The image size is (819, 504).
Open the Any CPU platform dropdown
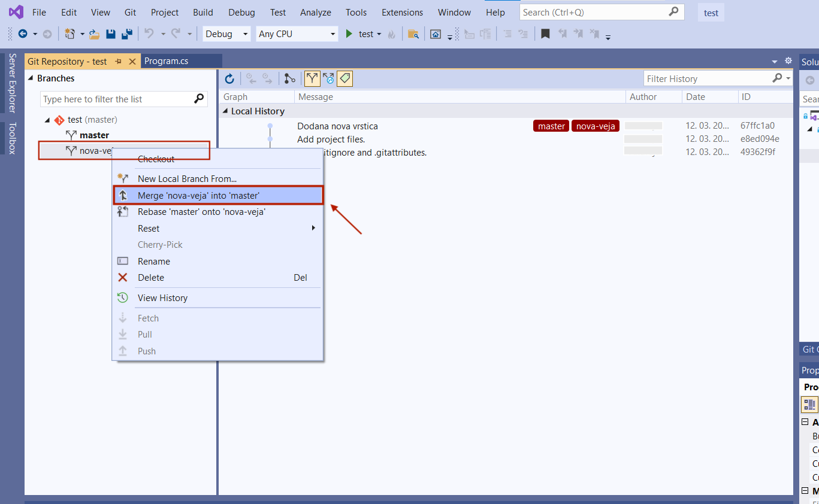pos(297,34)
